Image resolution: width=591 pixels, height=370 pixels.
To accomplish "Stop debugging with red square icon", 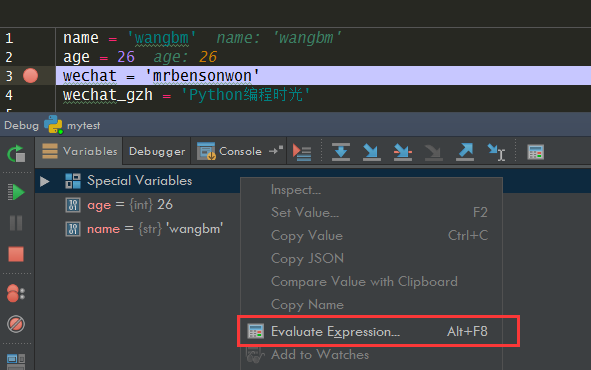I will point(16,254).
